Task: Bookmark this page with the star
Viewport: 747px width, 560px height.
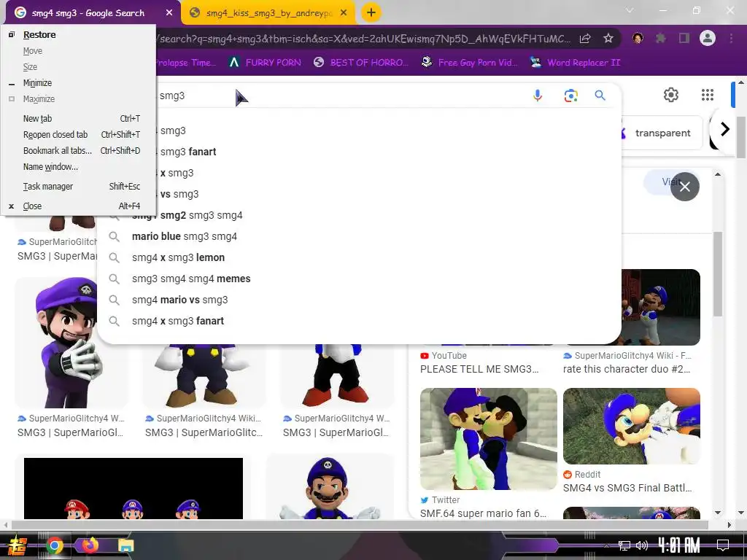Action: coord(608,39)
